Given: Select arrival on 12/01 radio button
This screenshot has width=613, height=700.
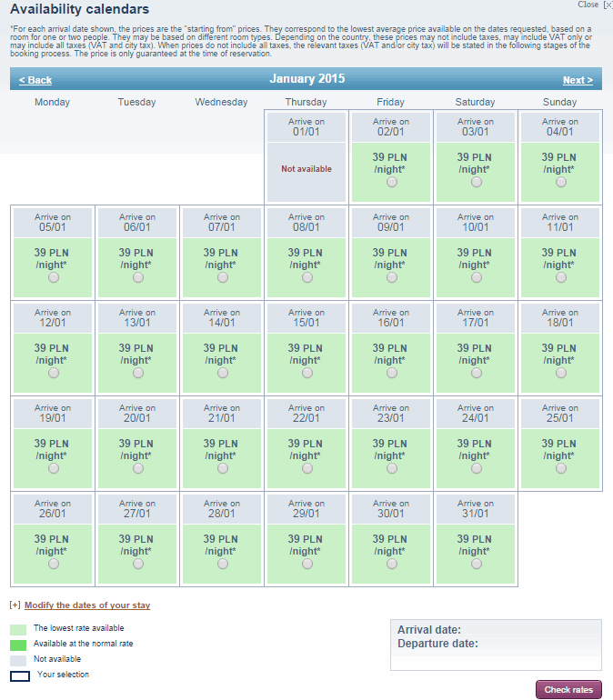Looking at the screenshot, I should pos(54,374).
